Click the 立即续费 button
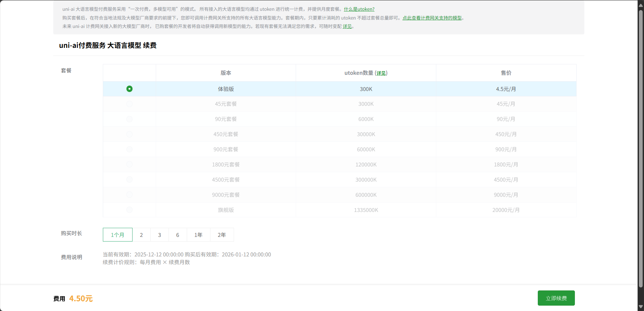Screen dimensions: 644x311 [556, 298]
